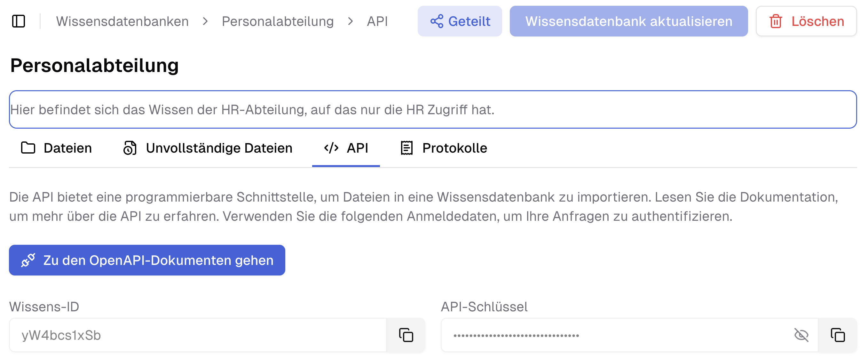Navigate to Wissensdatenbanken via the breadcrumb
This screenshot has width=868, height=359.
tap(123, 21)
